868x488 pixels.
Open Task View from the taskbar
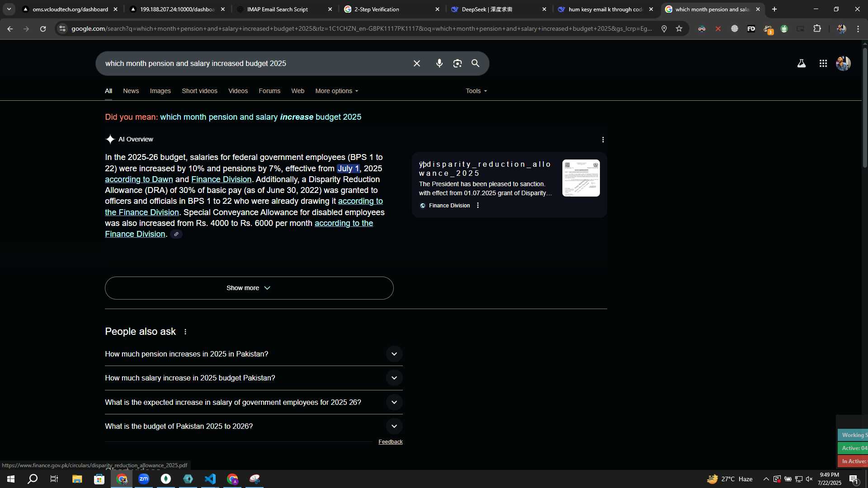coord(54,479)
